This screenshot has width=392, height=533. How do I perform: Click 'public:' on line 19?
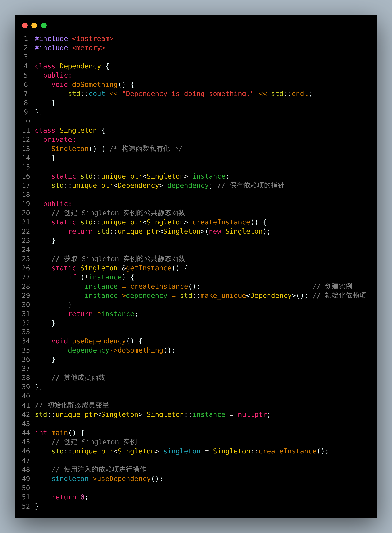[x=57, y=204]
